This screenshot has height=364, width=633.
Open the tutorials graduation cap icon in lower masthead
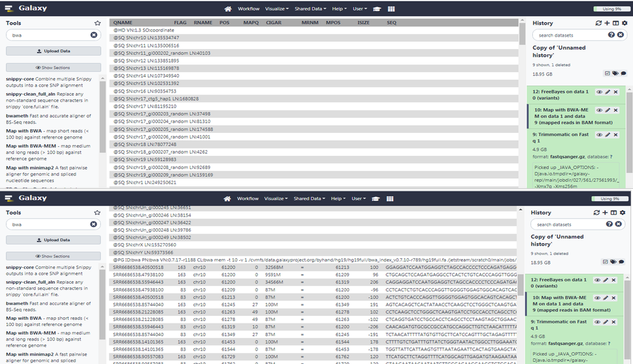(375, 199)
